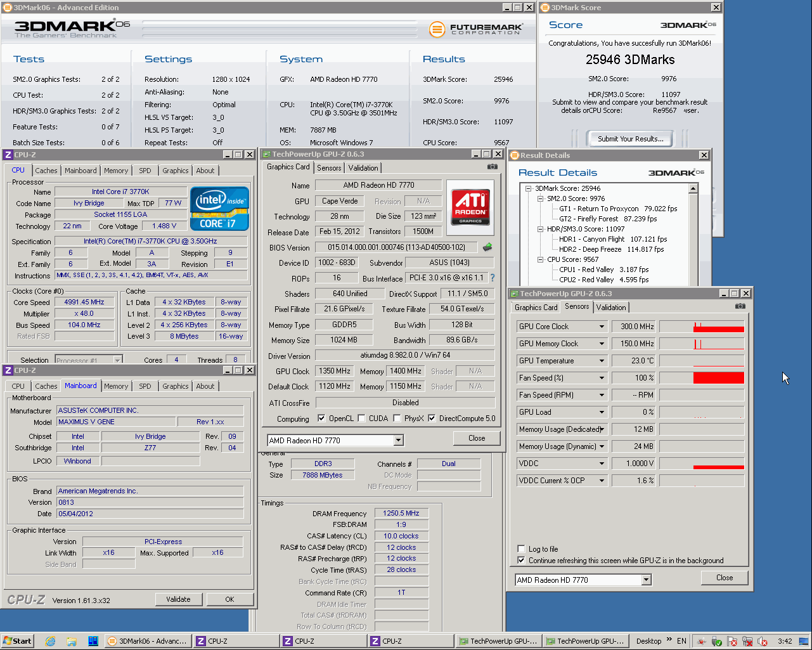Click the Submit Your Results button
Image resolution: width=812 pixels, height=650 pixels.
[630, 139]
